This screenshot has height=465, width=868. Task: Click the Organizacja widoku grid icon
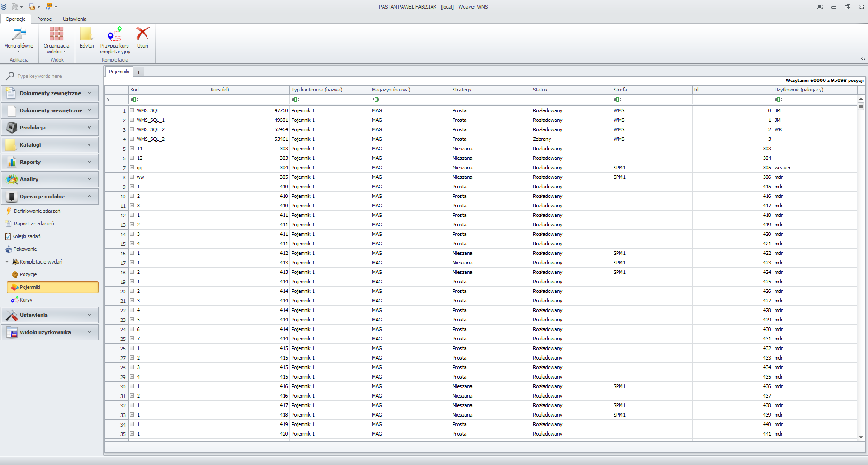coord(56,33)
